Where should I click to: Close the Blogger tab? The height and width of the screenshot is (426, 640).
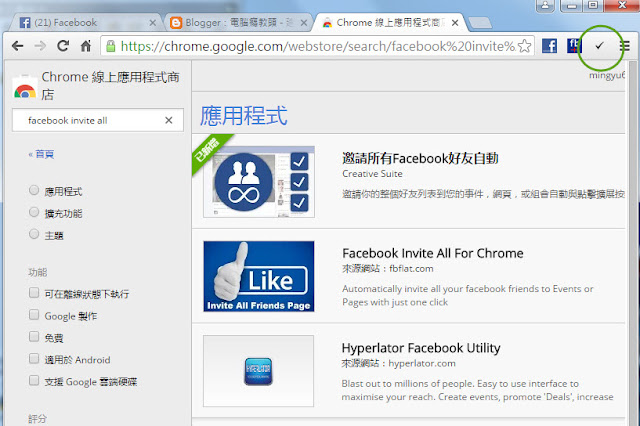point(304,23)
